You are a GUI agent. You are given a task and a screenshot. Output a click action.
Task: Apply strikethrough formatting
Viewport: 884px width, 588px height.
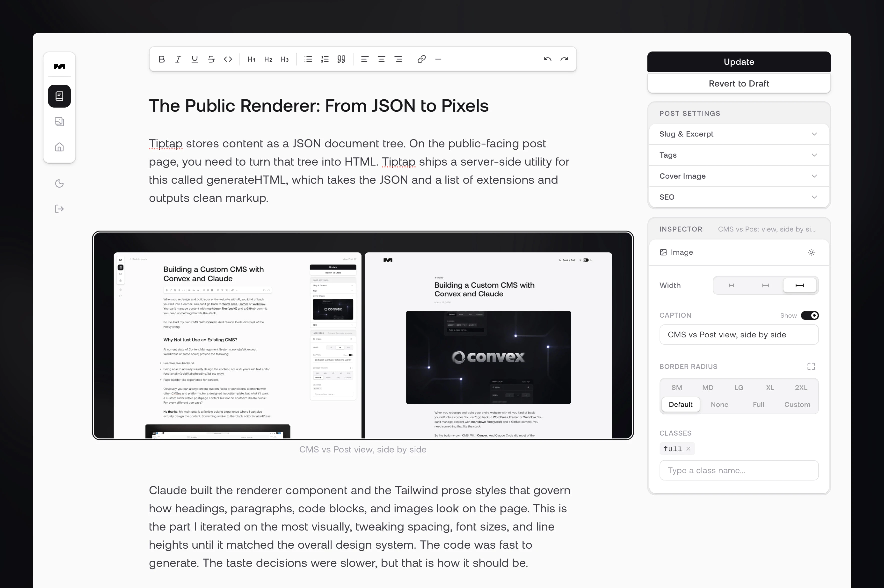tap(211, 59)
